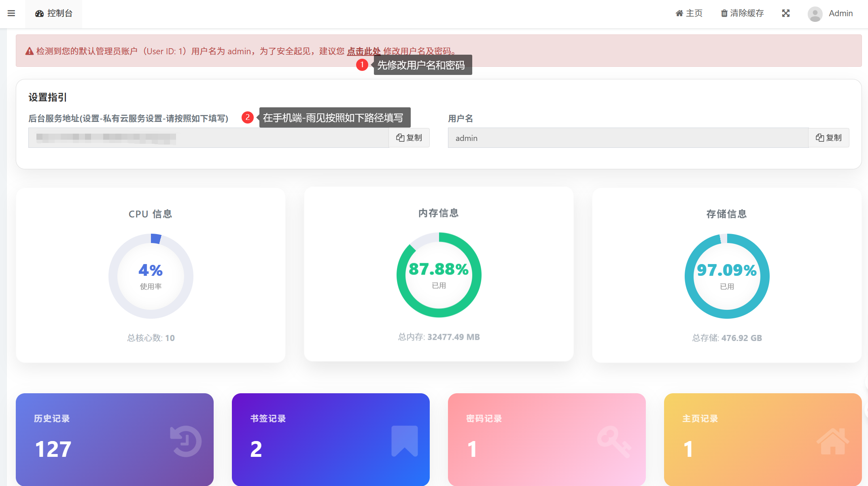Click the storage 97.09% ring gauge
The image size is (868, 486).
727,276
